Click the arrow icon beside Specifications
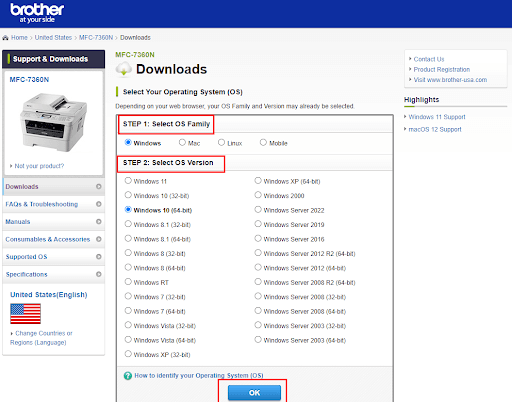Image resolution: width=512 pixels, height=402 pixels. coord(99,274)
